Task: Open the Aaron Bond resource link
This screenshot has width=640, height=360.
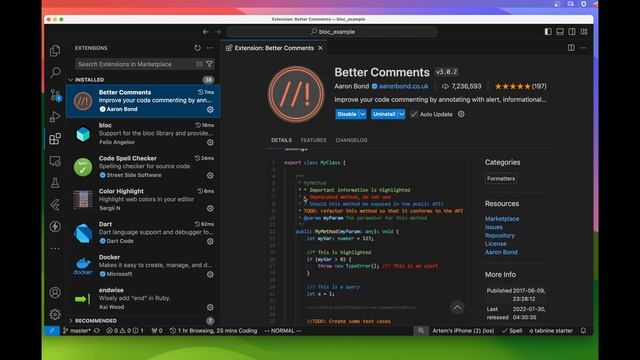Action: (501, 252)
